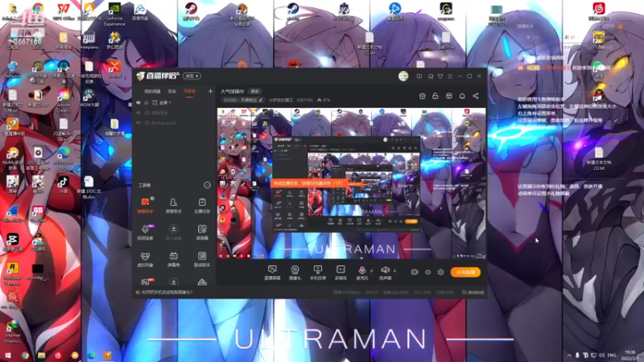
Task: Click the share icon above the preview
Action: coord(476,96)
